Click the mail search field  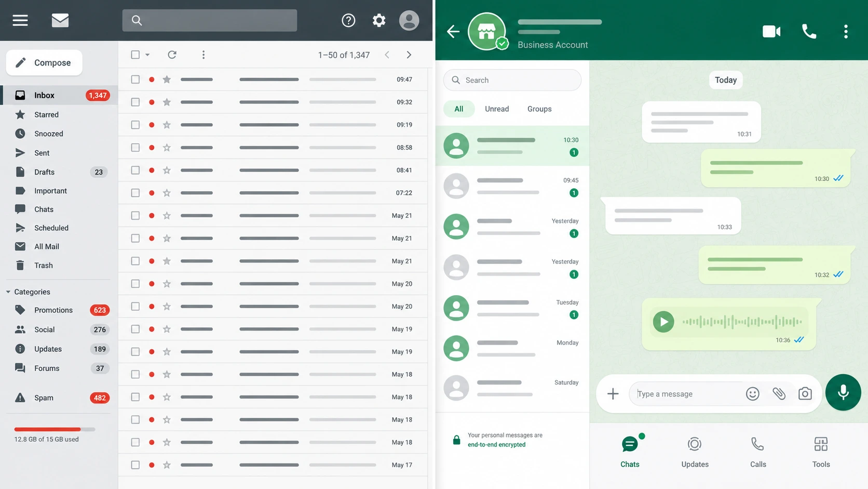point(210,20)
